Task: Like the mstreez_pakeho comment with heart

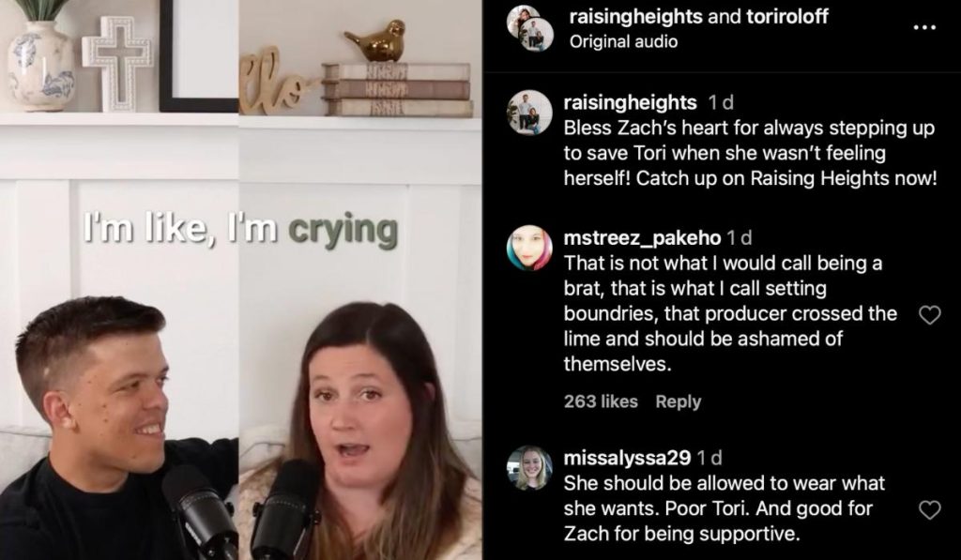Action: click(930, 315)
